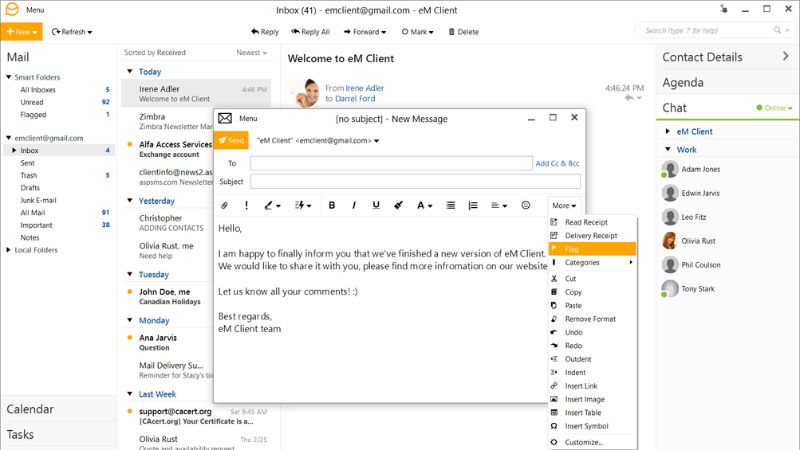Screen dimensions: 800x450
Task: Set high importance with exclamation icon
Action: tap(246, 205)
